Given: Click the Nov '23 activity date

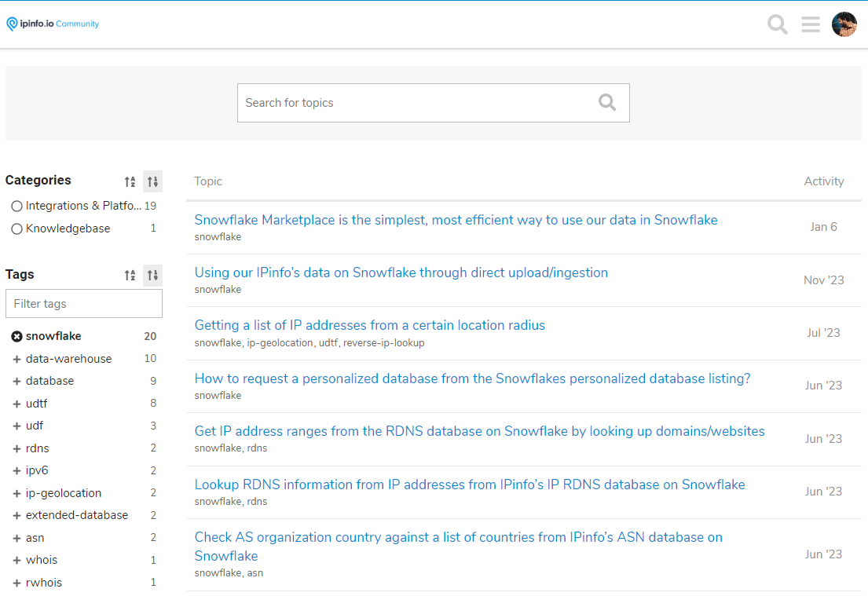Looking at the screenshot, I should (824, 280).
